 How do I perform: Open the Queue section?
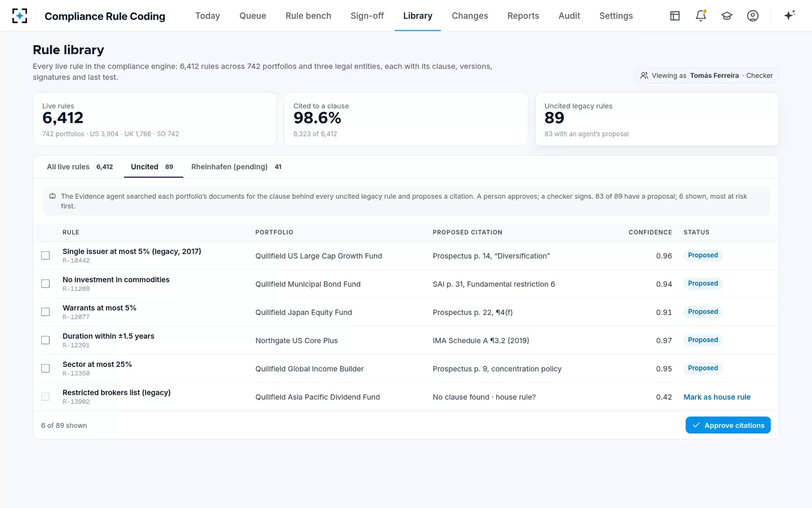(x=253, y=16)
